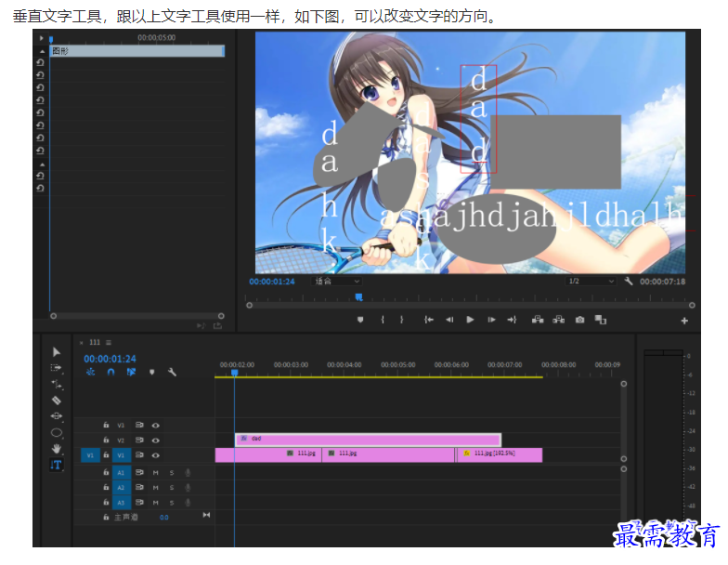Viewport: 728px width, 565px height.
Task: Toggle insert sequences as nests icon
Action: 91,372
